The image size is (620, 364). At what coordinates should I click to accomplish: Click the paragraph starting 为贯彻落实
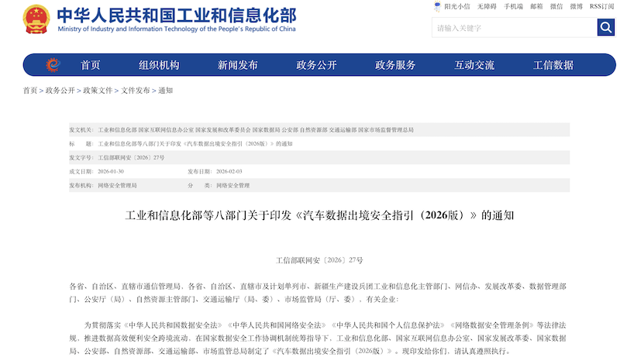318,338
